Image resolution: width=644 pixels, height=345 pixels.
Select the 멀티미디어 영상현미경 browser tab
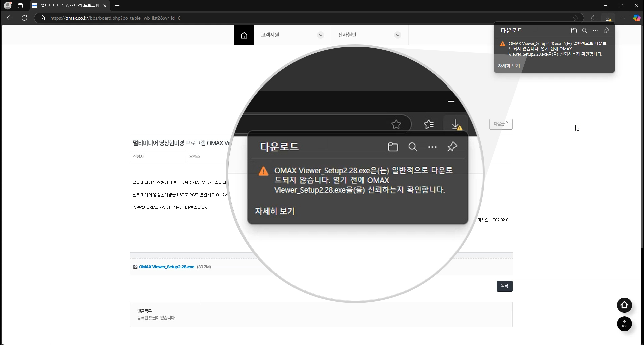pyautogui.click(x=69, y=6)
